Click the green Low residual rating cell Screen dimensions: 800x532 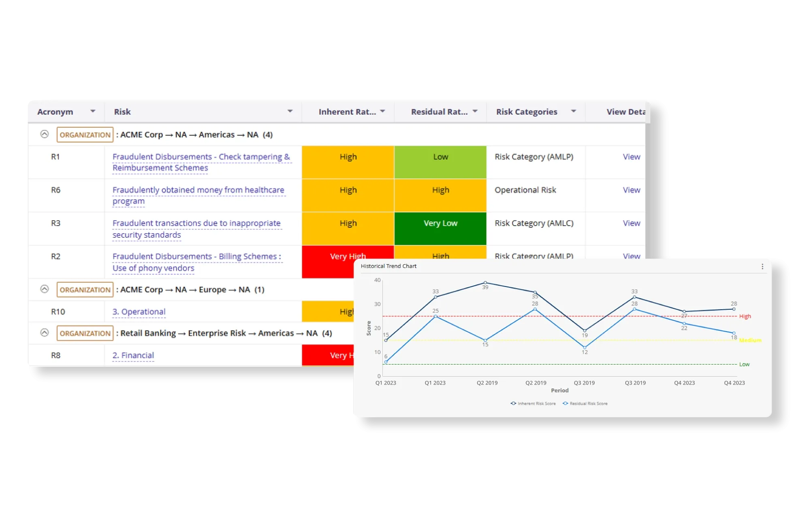click(x=440, y=162)
